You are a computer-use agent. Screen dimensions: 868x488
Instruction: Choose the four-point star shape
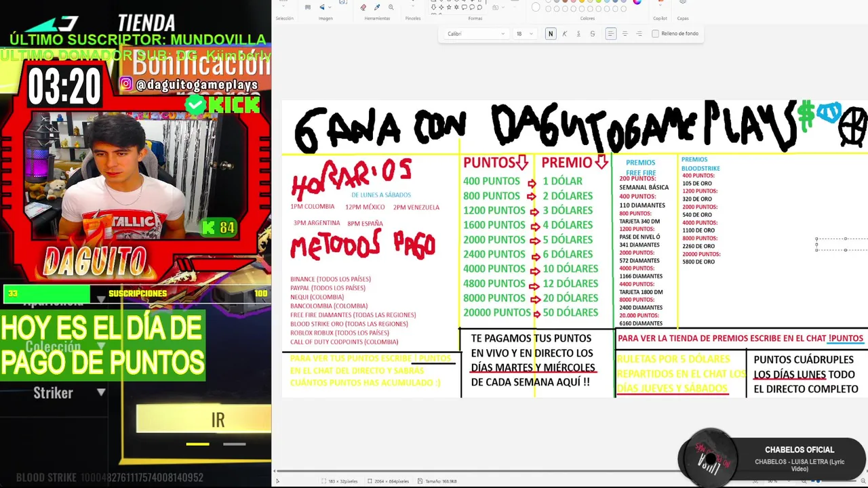click(441, 7)
